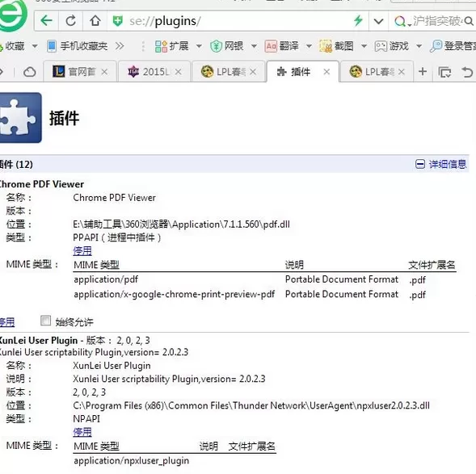The width and height of the screenshot is (476, 474).
Task: Toggle the 始终允许 checkbox
Action: point(45,321)
